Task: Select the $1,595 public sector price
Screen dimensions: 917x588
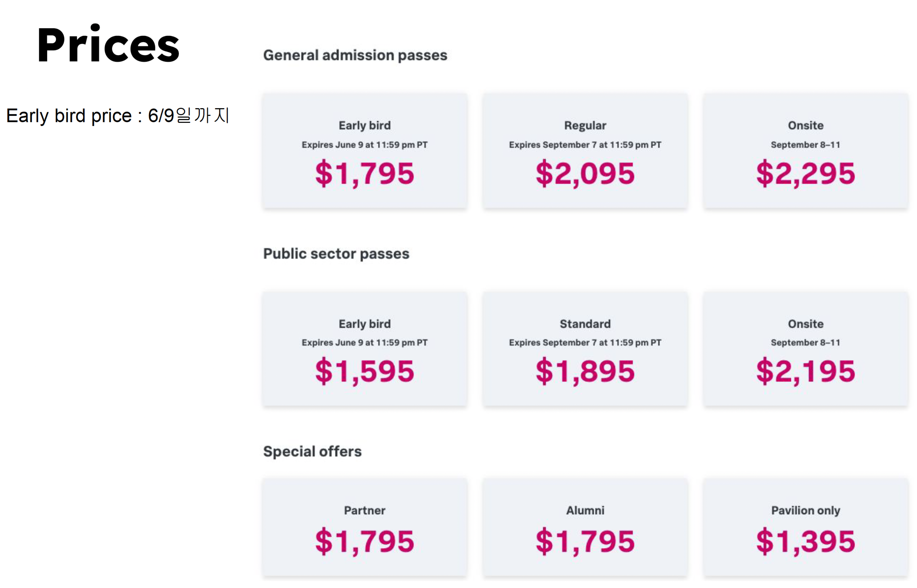Action: coord(365,371)
